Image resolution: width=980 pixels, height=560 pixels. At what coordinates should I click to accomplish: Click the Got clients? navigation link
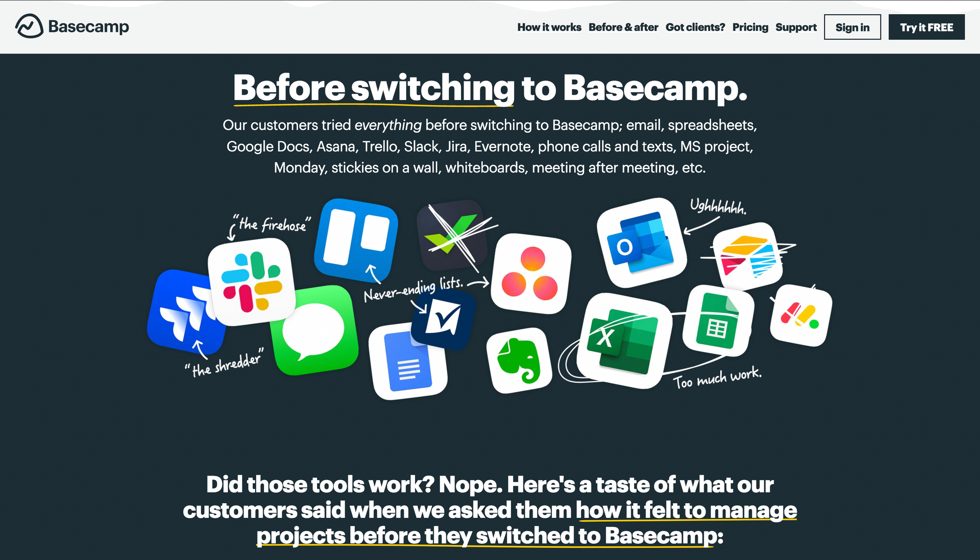pyautogui.click(x=695, y=27)
